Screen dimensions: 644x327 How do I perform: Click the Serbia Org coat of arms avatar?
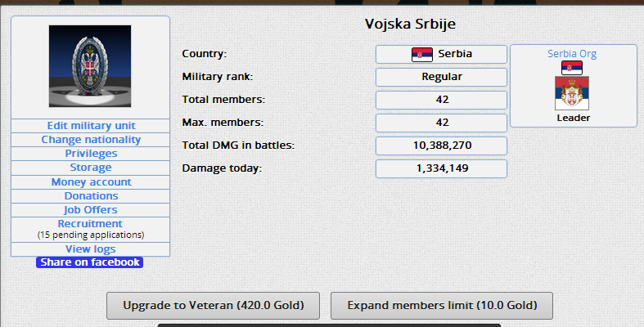coord(572,93)
